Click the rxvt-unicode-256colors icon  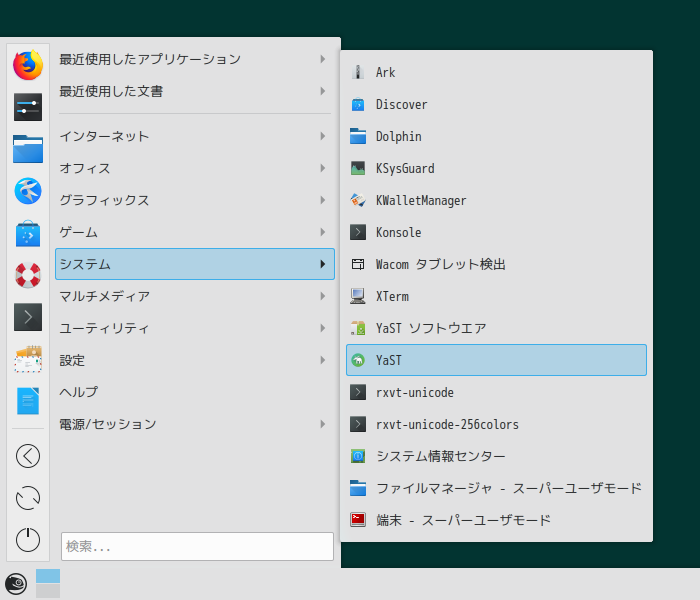pyautogui.click(x=358, y=424)
